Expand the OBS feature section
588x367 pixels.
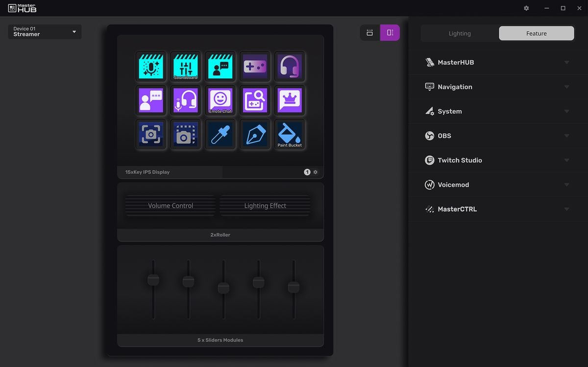click(498, 136)
